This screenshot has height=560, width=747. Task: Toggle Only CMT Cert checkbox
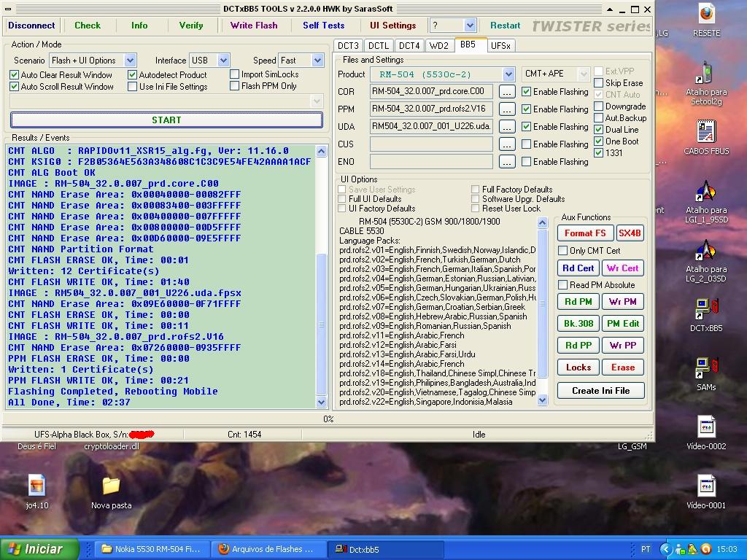562,251
